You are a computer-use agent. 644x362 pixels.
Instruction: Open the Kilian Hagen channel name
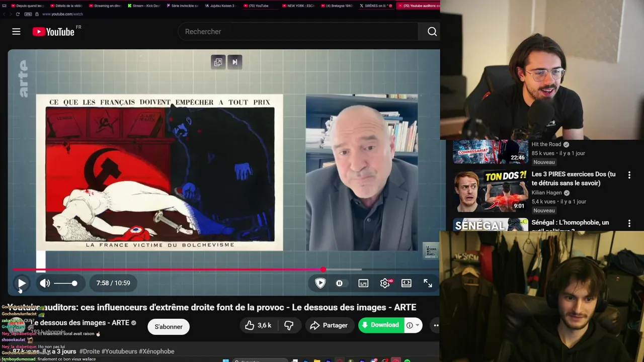547,193
